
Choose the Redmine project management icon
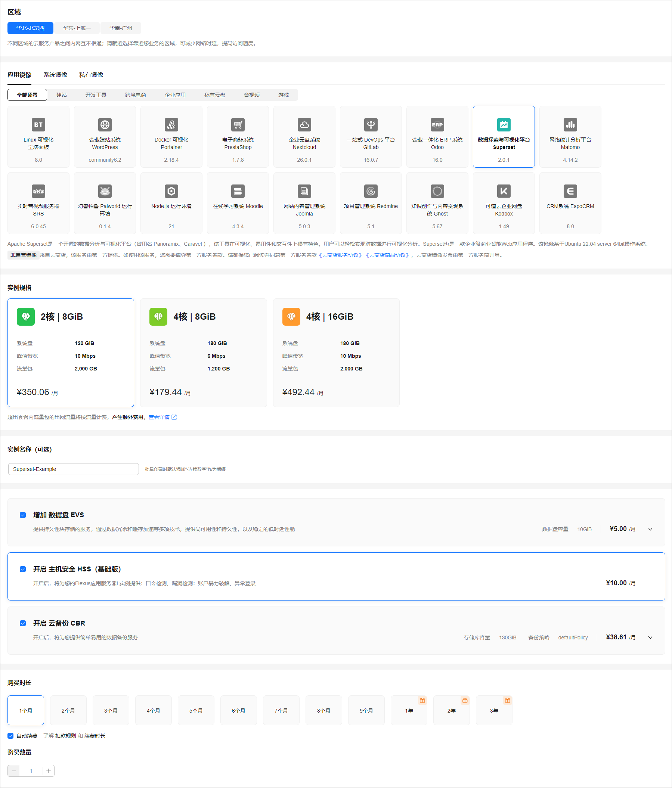371,191
